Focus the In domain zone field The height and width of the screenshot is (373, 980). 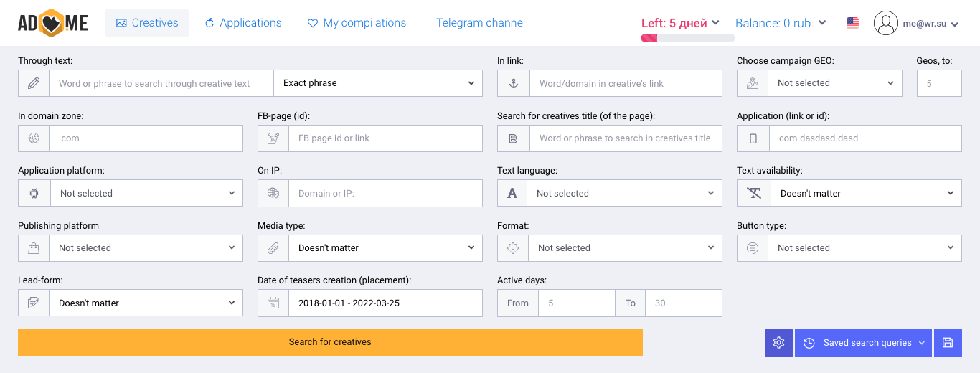point(146,138)
